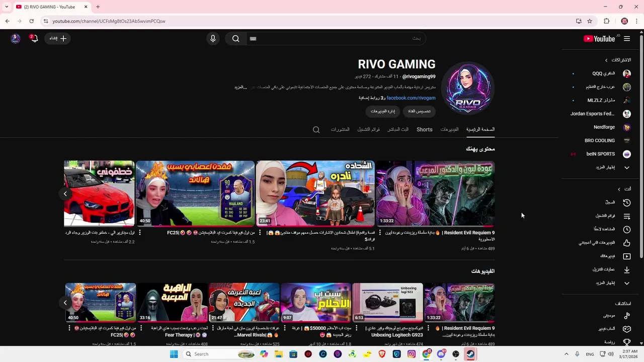Switch to the Live (البث المباشر) tab

[398, 130]
